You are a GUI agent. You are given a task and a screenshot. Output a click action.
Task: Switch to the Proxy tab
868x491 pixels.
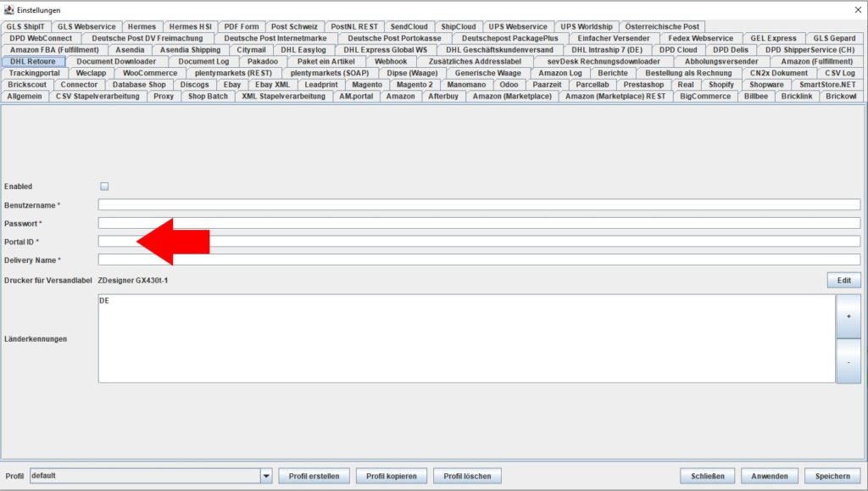pos(164,97)
